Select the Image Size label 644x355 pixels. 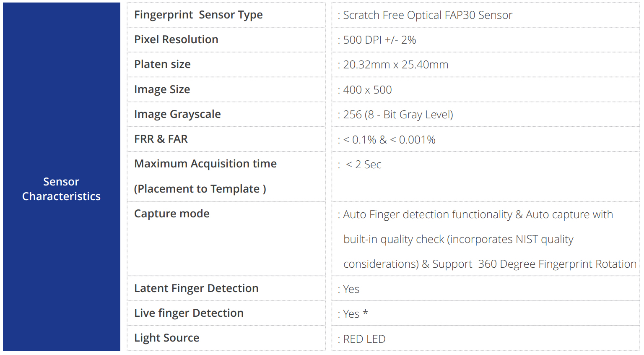pyautogui.click(x=162, y=90)
